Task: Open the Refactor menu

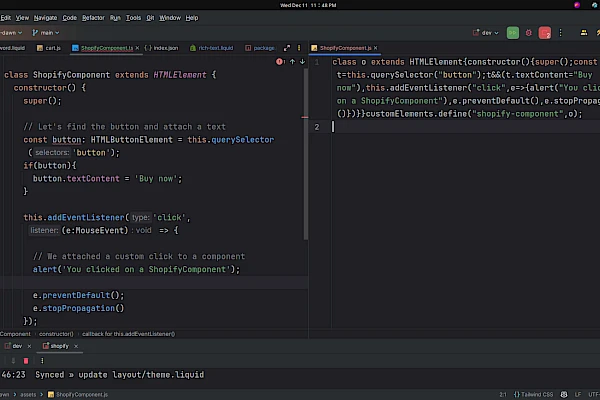Action: (x=93, y=17)
